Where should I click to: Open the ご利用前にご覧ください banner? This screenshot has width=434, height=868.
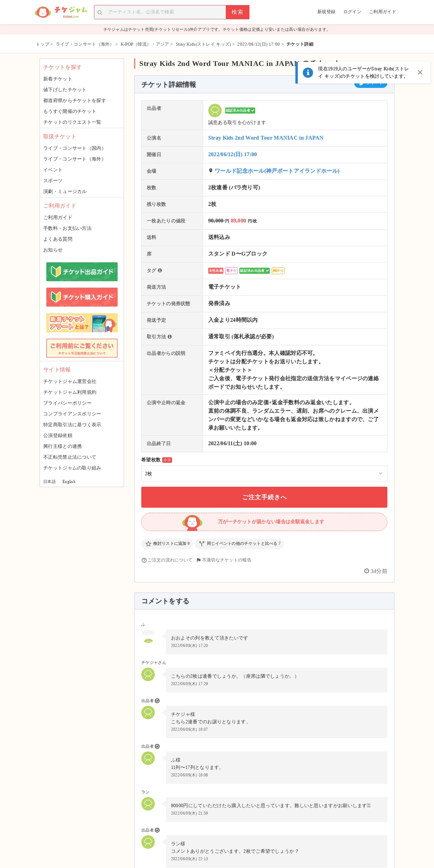[82, 348]
